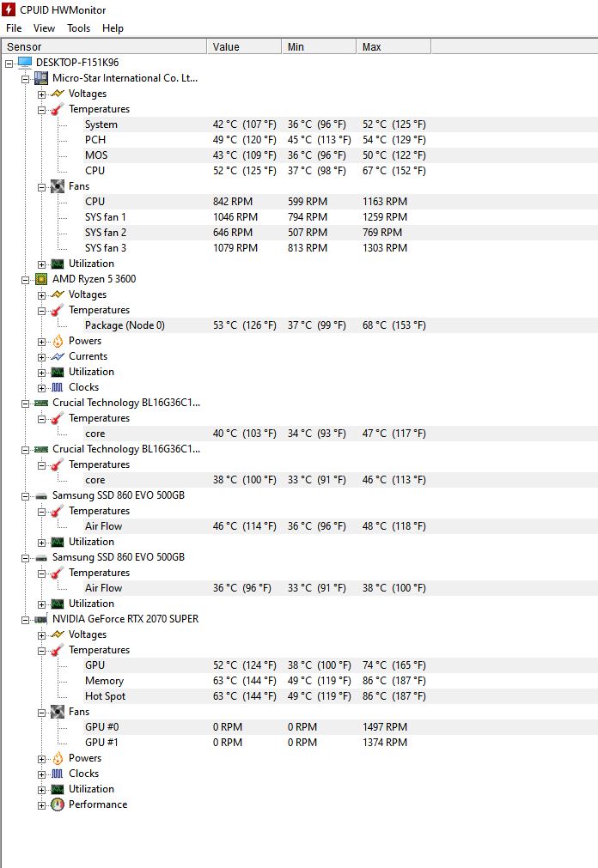Click the flame icon next to CPU Powers

pyautogui.click(x=58, y=341)
